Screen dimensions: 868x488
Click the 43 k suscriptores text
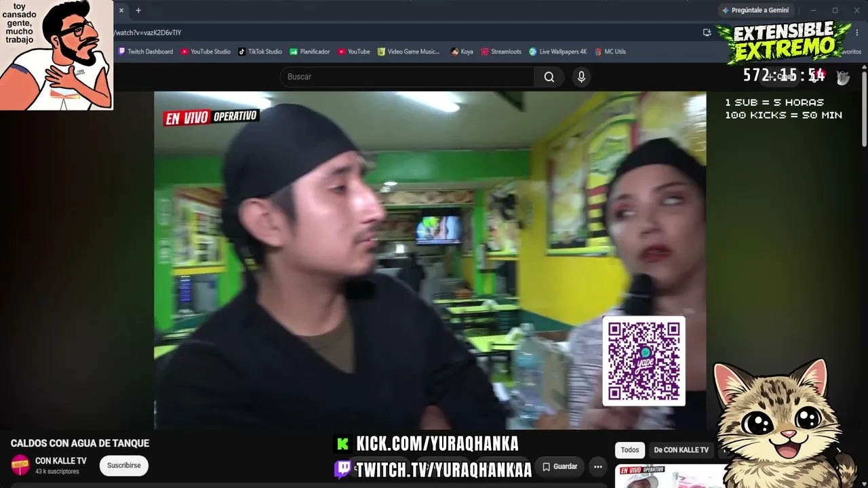57,471
